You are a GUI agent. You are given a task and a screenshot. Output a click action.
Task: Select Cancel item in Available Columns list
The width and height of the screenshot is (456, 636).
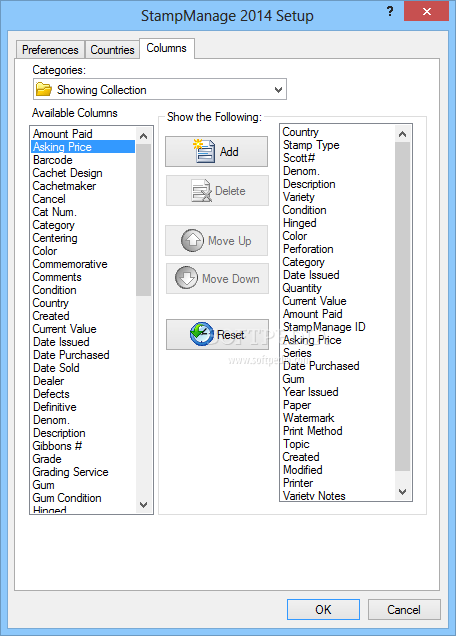tap(83, 199)
